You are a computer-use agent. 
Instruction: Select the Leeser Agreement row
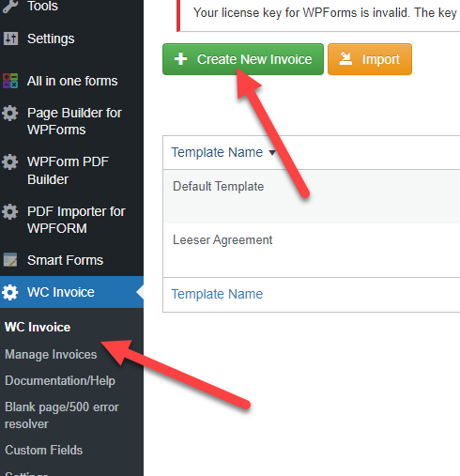pyautogui.click(x=312, y=250)
